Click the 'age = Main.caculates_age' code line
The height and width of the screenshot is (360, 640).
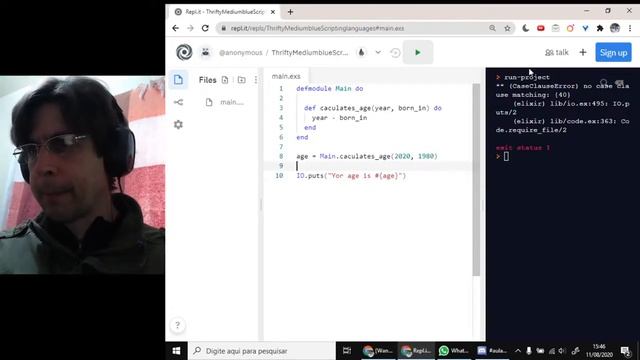[367, 156]
